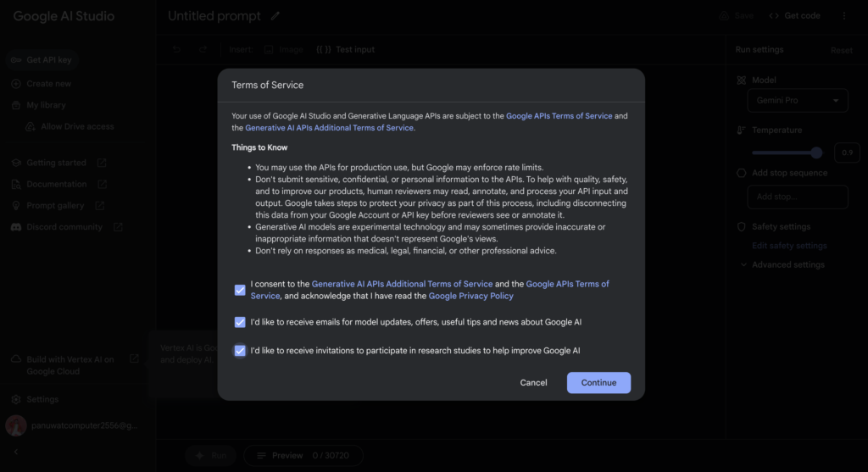
Task: Check the consent to Terms of Service checkbox
Action: coord(240,290)
